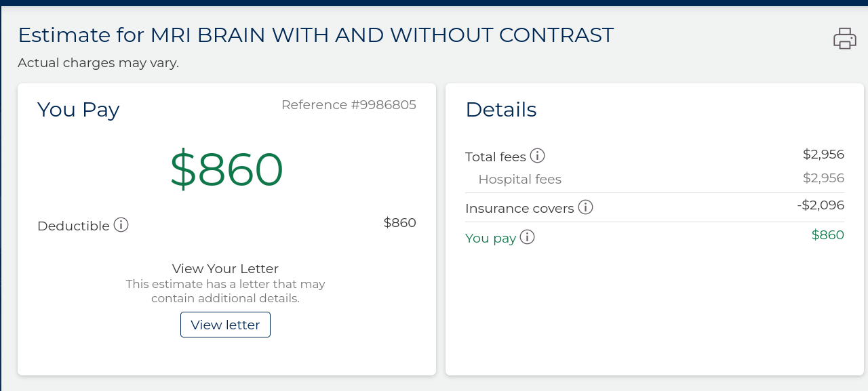Click the Insurance covers label
Viewport: 868px width, 391px height.
519,209
